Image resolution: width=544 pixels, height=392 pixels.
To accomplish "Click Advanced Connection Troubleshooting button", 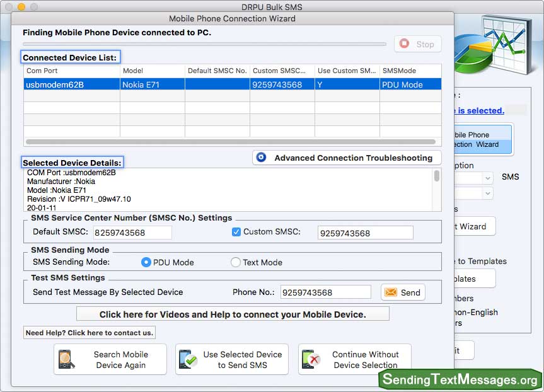I will [347, 158].
